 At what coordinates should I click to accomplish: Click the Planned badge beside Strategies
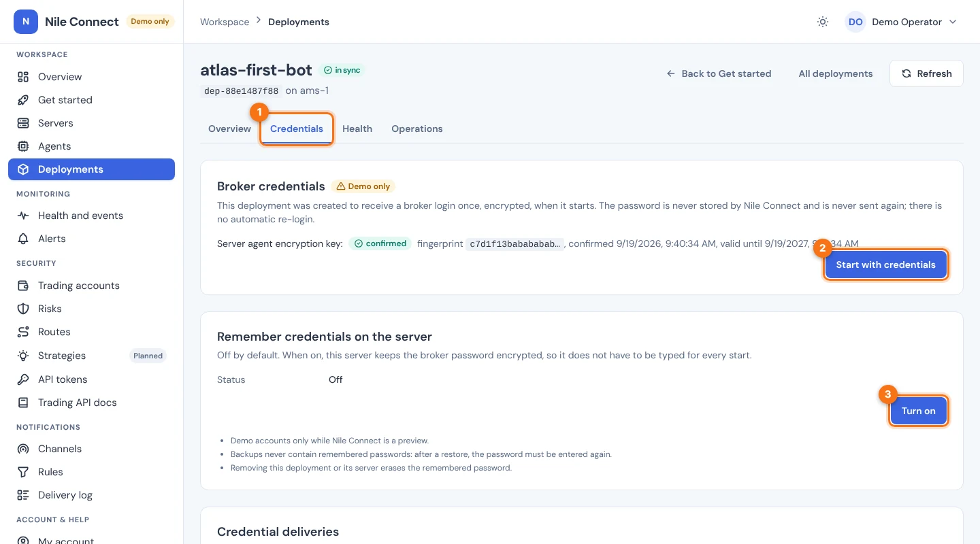[x=148, y=356]
